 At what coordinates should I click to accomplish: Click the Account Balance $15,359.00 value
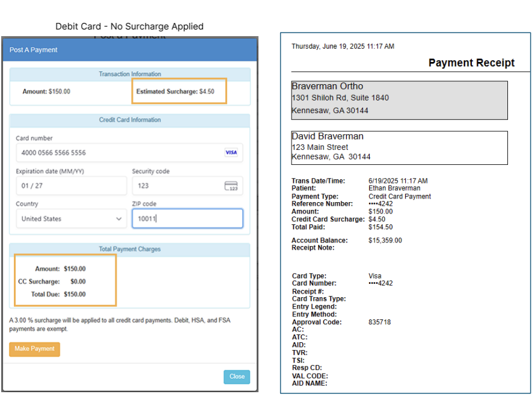pos(385,241)
